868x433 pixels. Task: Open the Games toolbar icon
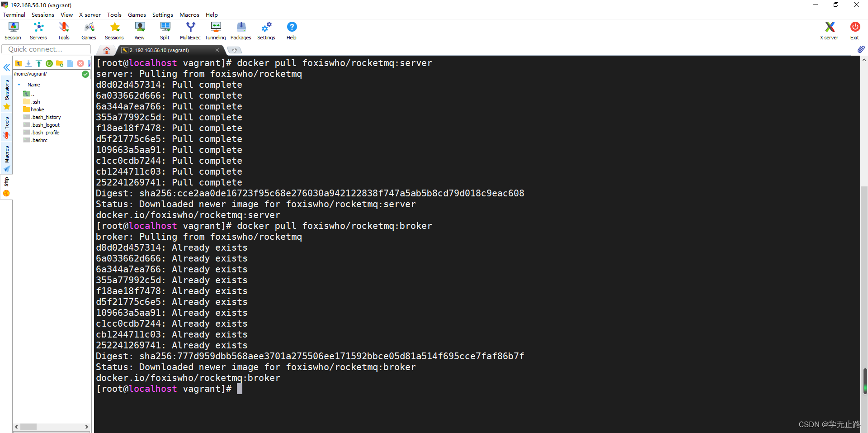[89, 31]
